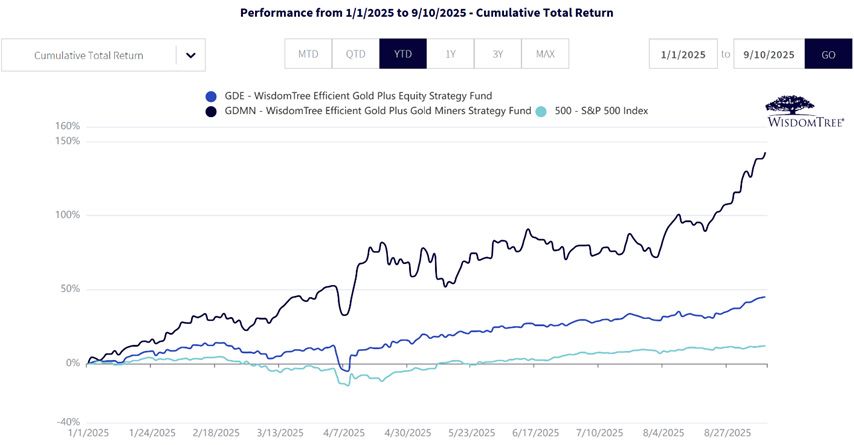Choose the MAX time range
This screenshot has width=854, height=445.
545,54
